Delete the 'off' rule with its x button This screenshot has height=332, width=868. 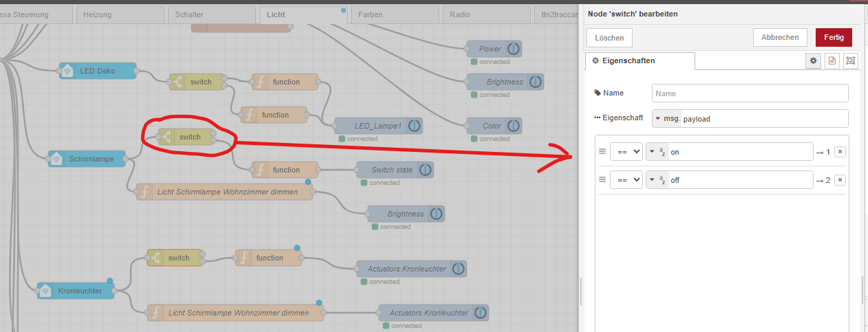click(840, 180)
